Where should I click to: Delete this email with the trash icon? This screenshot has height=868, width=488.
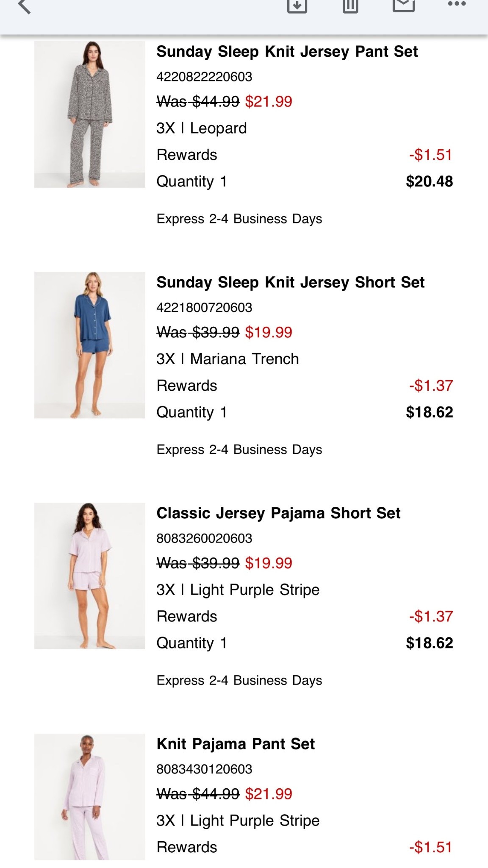(349, 6)
